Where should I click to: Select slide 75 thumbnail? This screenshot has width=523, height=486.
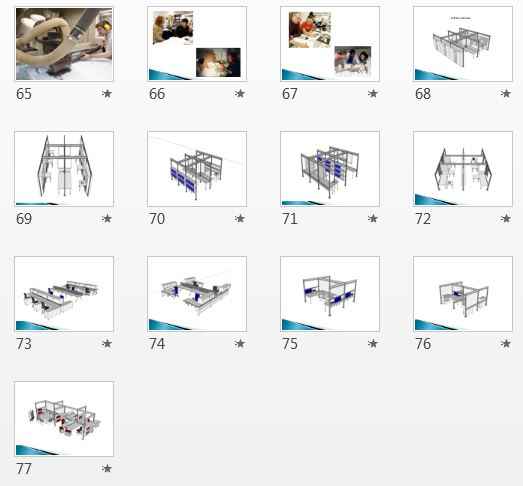click(x=330, y=294)
